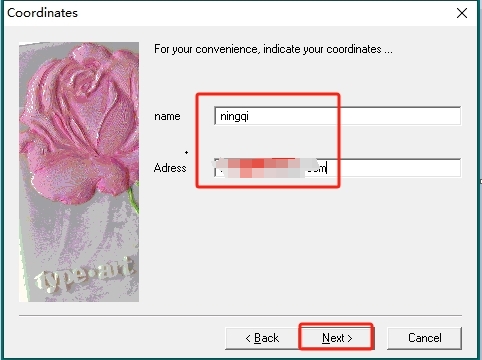Viewport: 482px width, 360px height.
Task: Cancel the installation wizard
Action: 424,338
